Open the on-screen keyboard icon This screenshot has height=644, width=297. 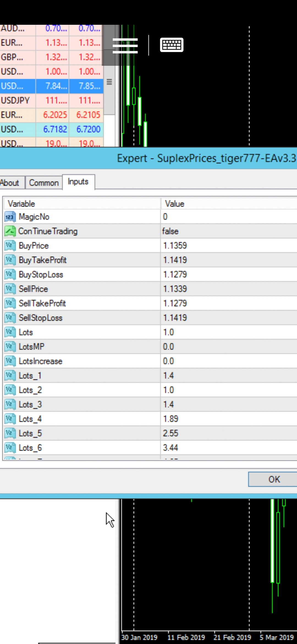[x=172, y=45]
